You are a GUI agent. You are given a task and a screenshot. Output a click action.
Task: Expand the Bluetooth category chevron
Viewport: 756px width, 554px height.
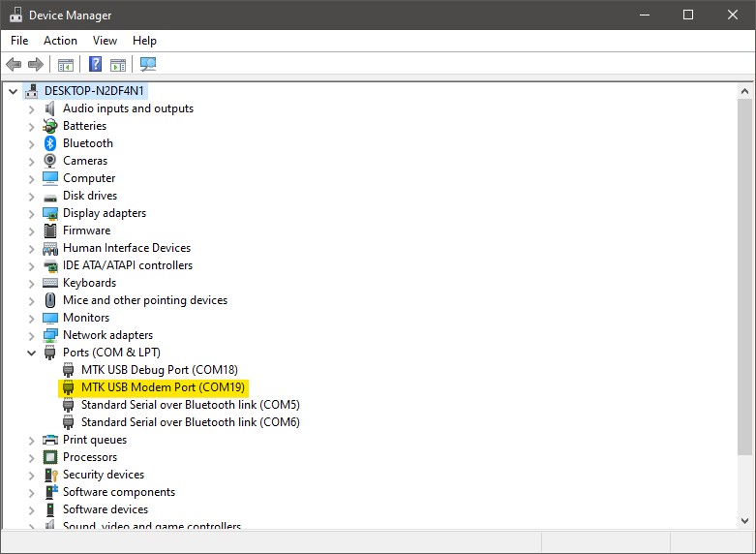coord(31,143)
